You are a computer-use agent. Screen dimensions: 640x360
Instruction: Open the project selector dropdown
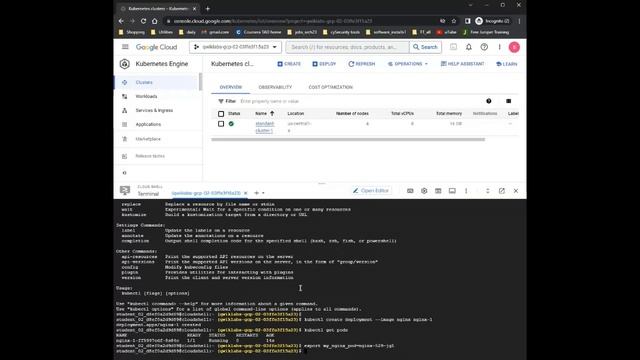click(236, 47)
